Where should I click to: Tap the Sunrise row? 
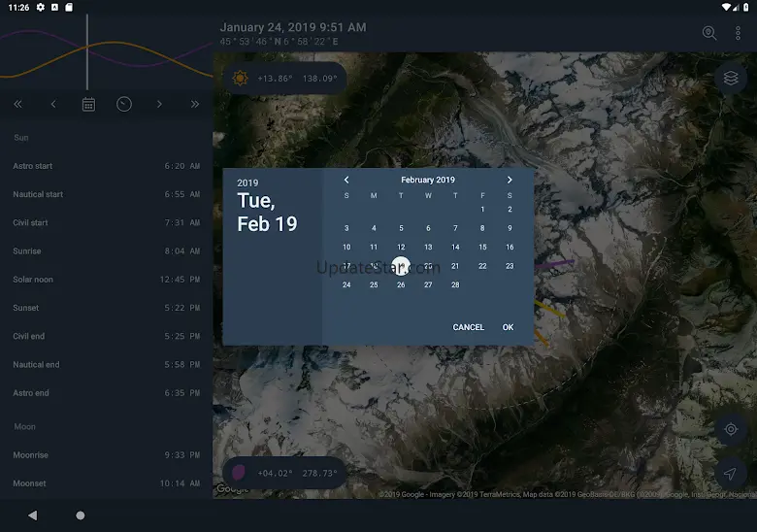(x=106, y=251)
